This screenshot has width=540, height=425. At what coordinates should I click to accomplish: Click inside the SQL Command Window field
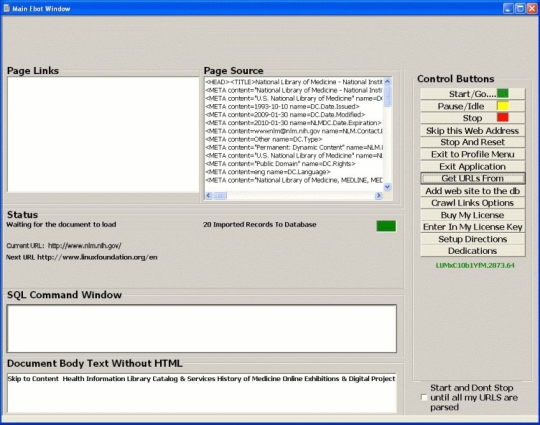201,329
